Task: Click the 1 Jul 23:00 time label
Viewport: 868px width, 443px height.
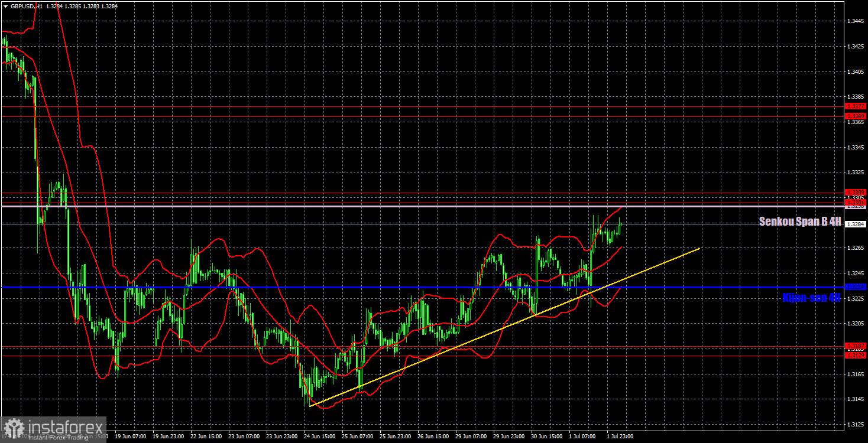Action: [621, 437]
